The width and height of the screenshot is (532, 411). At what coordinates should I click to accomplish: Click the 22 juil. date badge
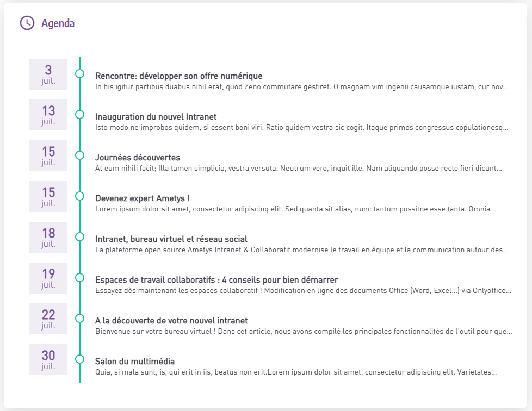click(x=48, y=319)
